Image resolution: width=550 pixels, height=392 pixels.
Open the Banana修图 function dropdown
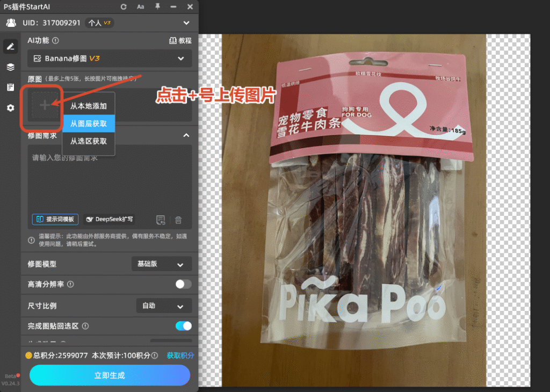click(x=110, y=58)
